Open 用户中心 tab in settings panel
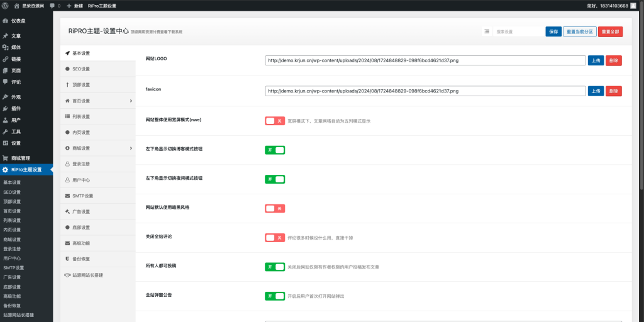The image size is (644, 322). pyautogui.click(x=97, y=180)
